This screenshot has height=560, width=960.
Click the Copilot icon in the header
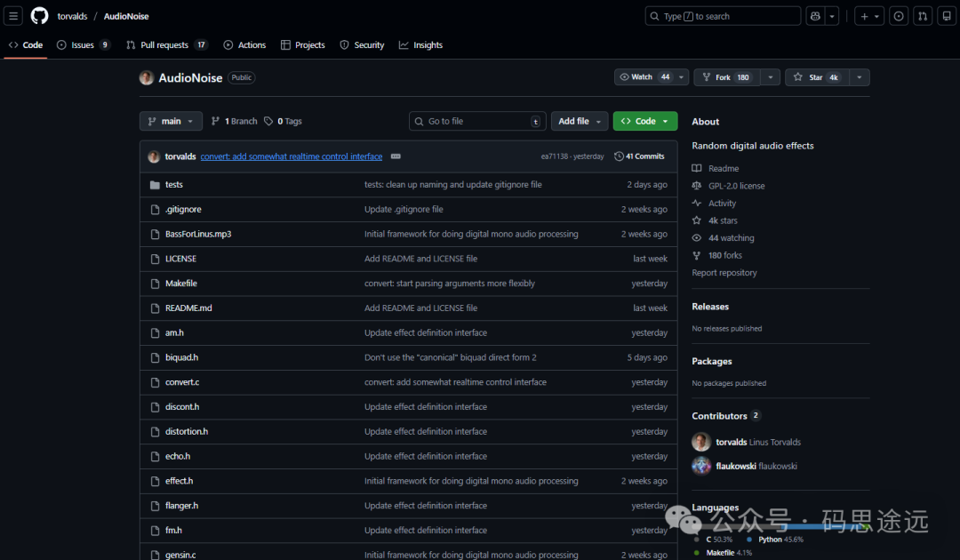point(815,15)
